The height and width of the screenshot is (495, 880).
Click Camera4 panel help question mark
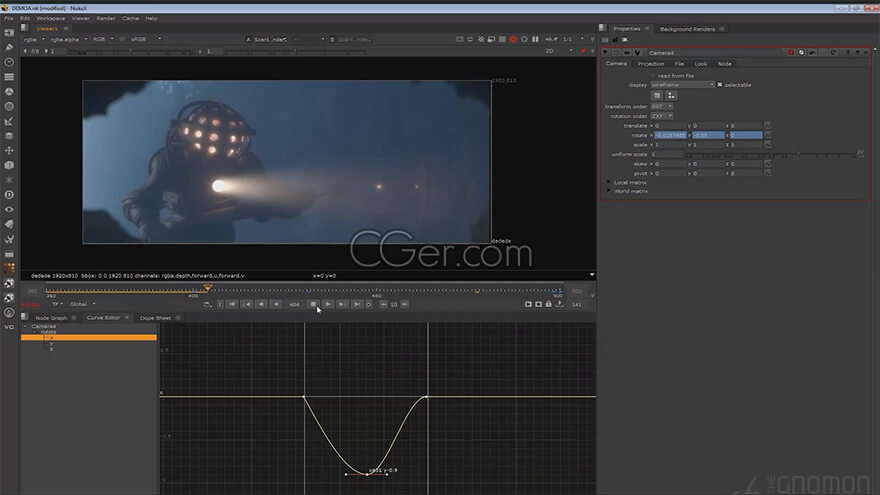[847, 53]
